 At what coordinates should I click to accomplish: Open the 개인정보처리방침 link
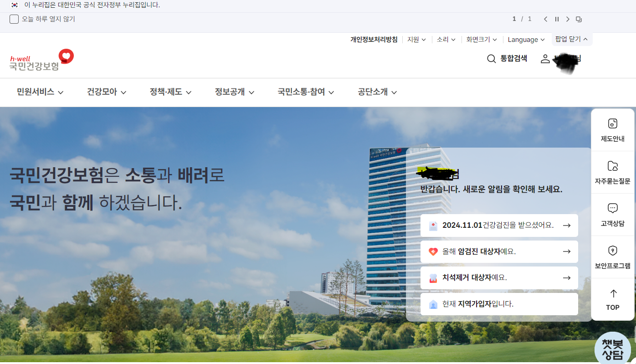(374, 40)
